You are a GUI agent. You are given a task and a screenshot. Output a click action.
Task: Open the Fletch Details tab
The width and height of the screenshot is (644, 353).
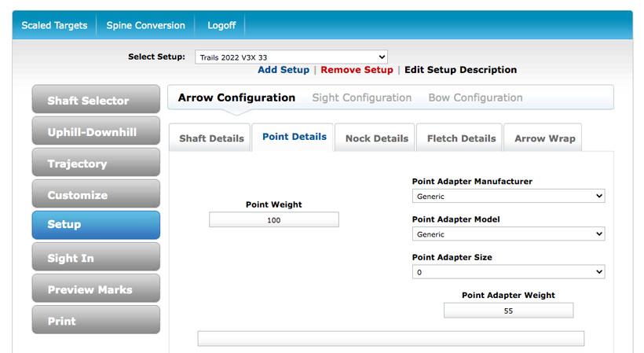click(461, 138)
